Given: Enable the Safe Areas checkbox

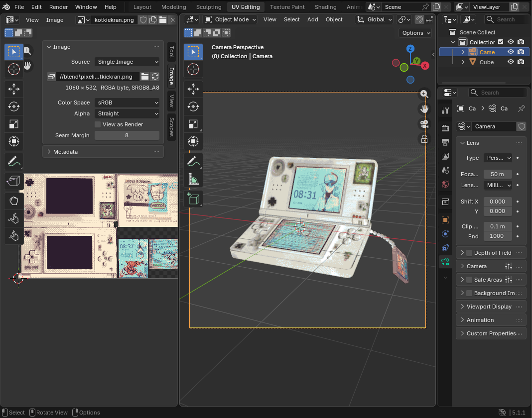Looking at the screenshot, I should tap(469, 280).
